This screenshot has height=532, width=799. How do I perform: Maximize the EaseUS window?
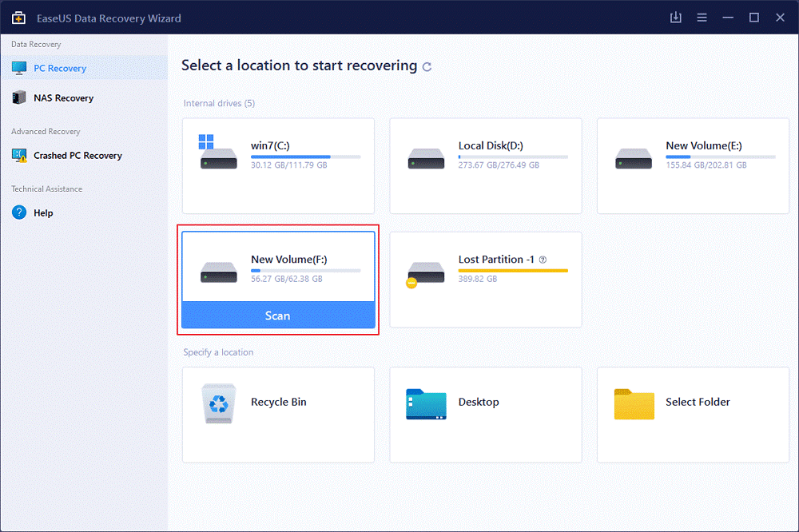[753, 18]
